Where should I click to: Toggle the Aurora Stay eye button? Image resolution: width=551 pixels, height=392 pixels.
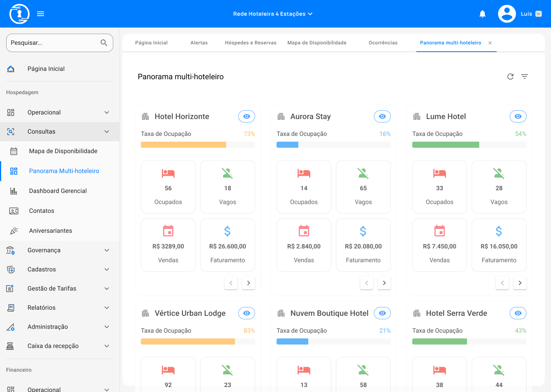[x=382, y=116]
